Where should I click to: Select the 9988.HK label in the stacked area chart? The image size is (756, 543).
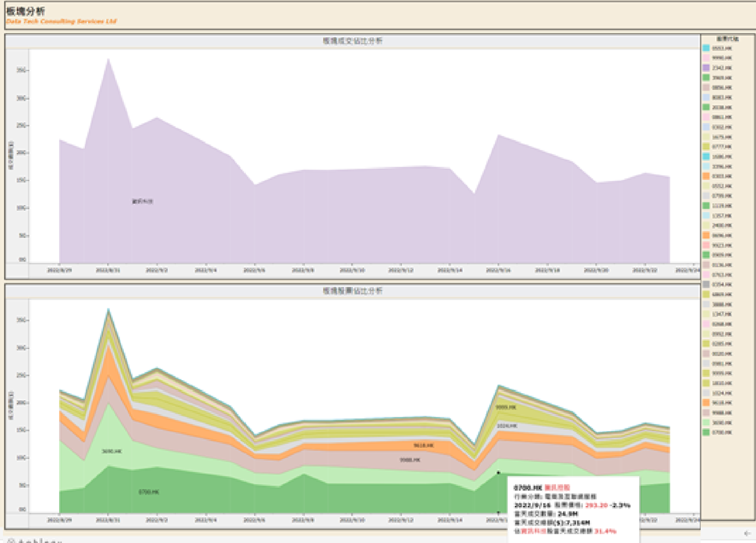409,460
